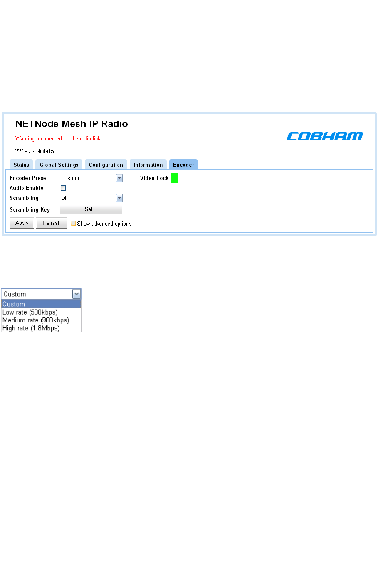The image size is (378, 588).
Task: Click the Cobham logo
Action: pyautogui.click(x=325, y=136)
